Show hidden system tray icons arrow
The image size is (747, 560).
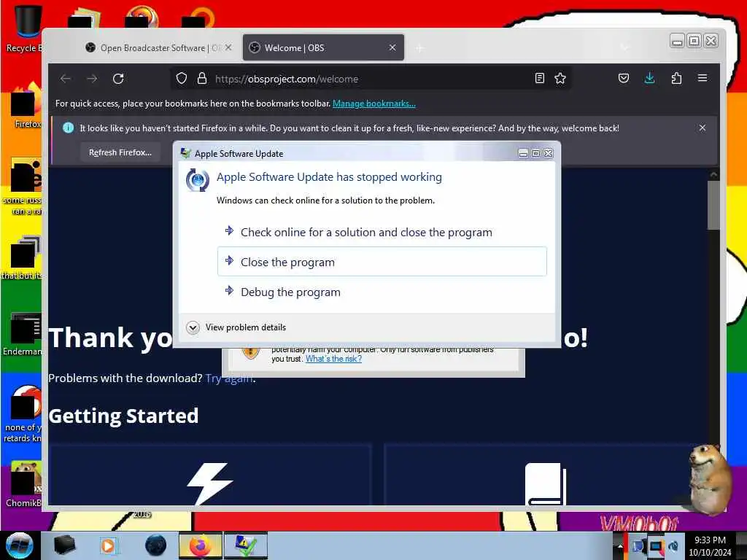tap(620, 546)
